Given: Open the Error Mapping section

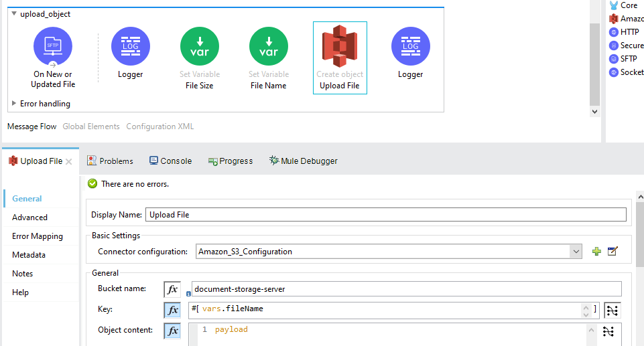Looking at the screenshot, I should 38,236.
